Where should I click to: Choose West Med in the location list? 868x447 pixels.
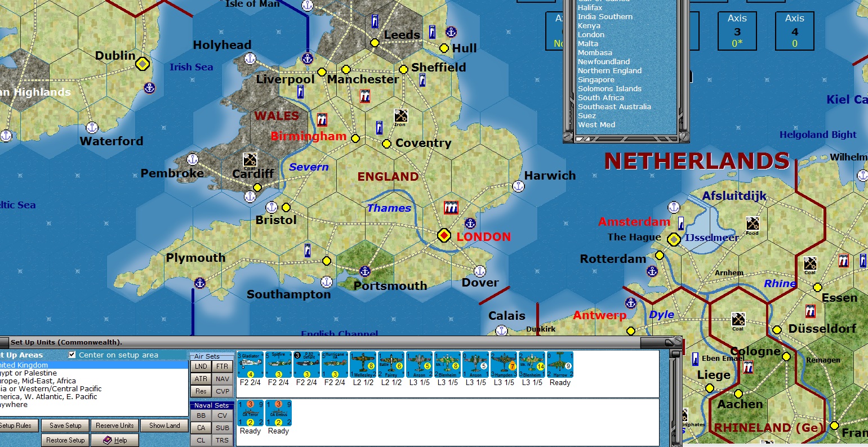(597, 124)
